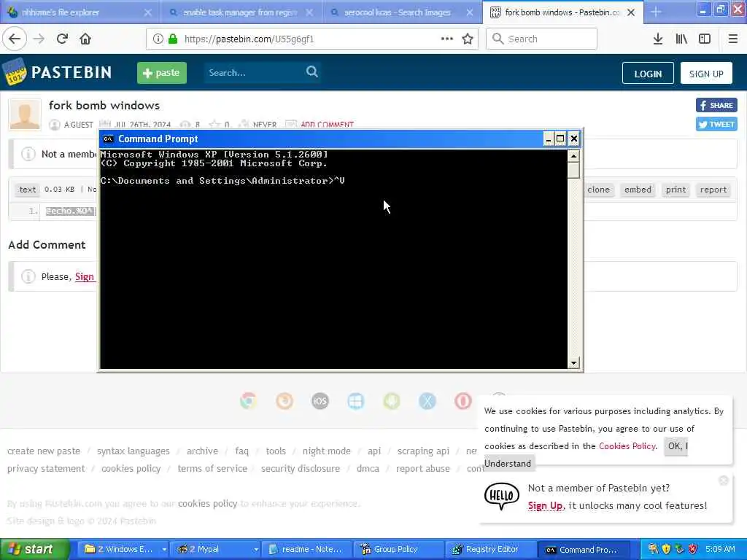Click the browser forward arrow
This screenshot has height=560, width=747.
coord(39,39)
